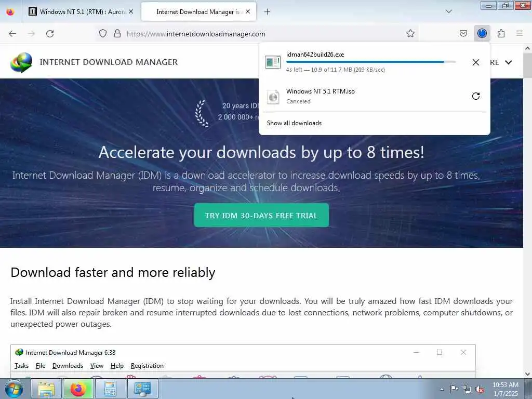
Task: Click Show all downloads link
Action: coord(294,123)
